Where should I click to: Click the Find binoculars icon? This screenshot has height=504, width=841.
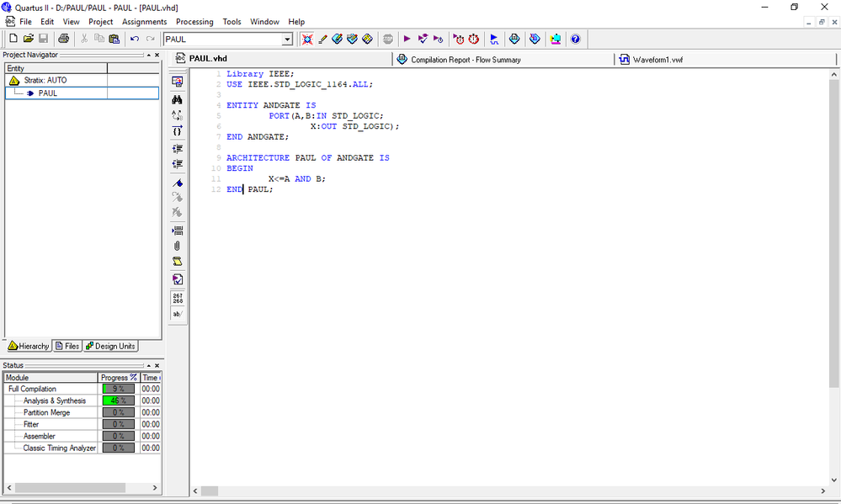tap(177, 98)
